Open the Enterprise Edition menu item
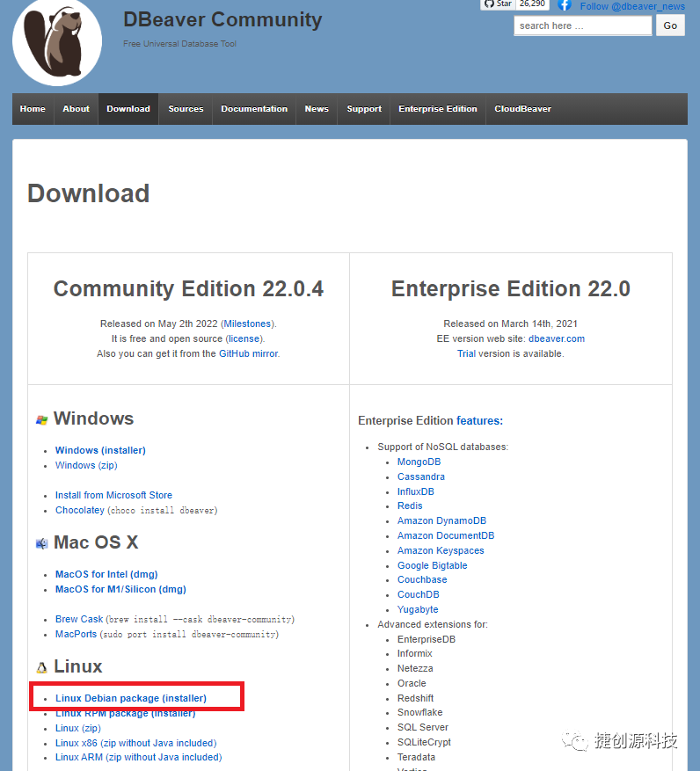Image resolution: width=700 pixels, height=771 pixels. [438, 109]
